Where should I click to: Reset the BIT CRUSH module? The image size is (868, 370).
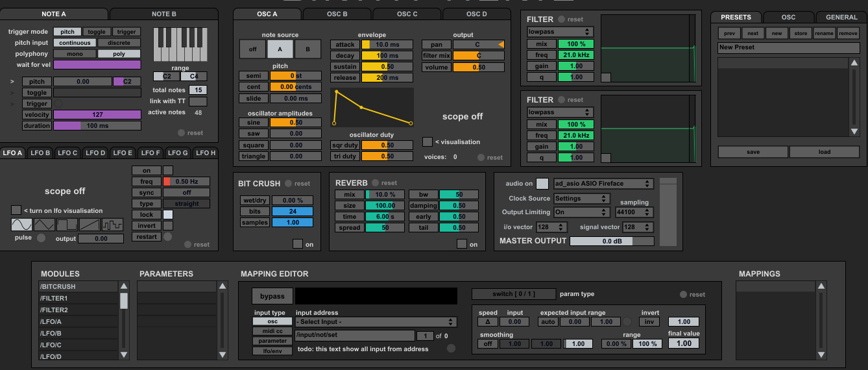point(288,184)
